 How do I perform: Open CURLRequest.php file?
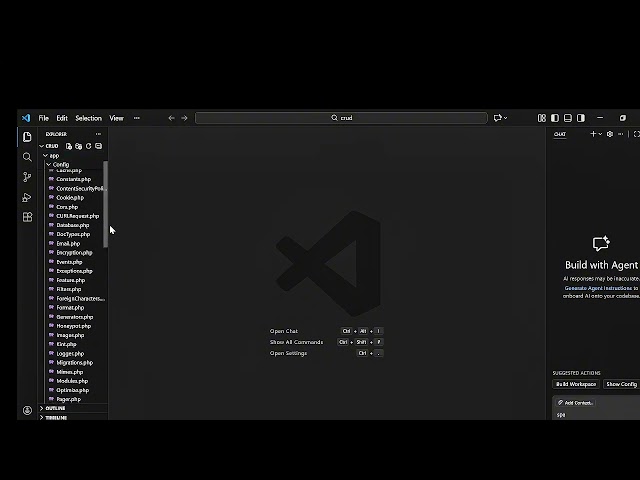(78, 216)
